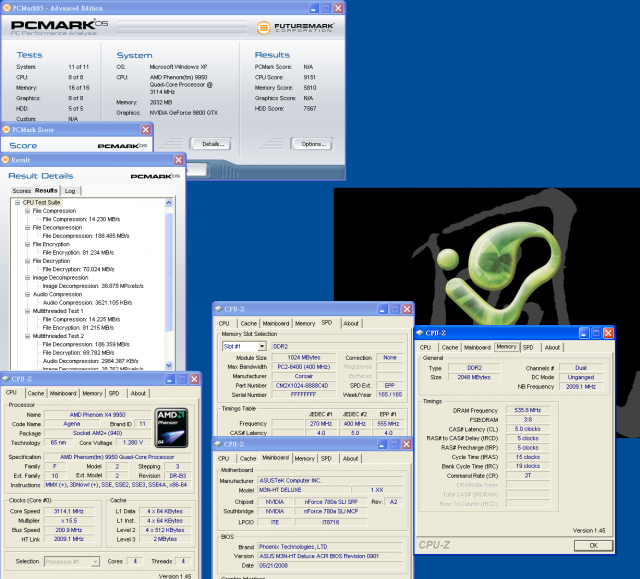Click the Futuremark orange logo icon
640x579 pixels.
click(264, 28)
